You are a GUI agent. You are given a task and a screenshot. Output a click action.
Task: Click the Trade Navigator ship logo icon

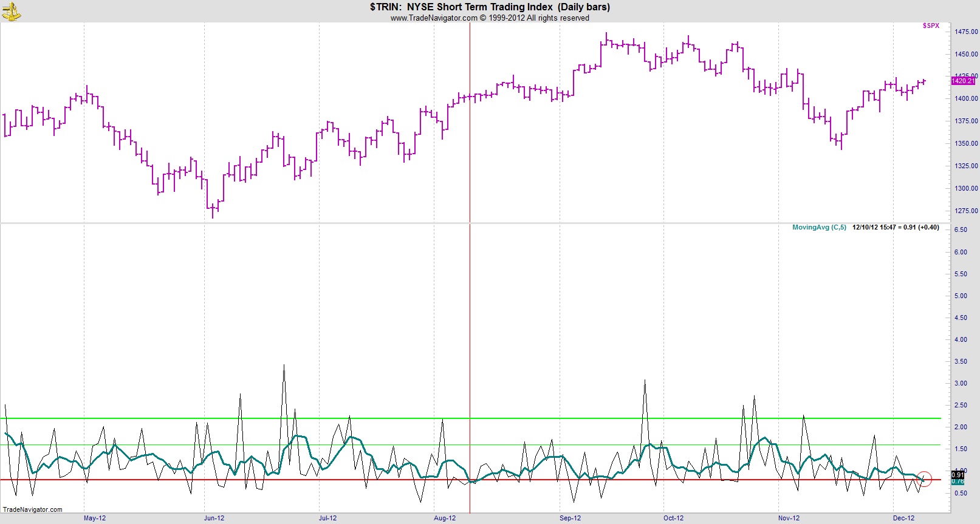12,12
